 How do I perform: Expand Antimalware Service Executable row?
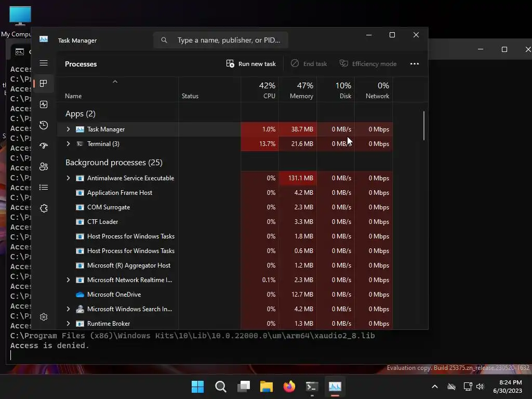[x=68, y=178]
